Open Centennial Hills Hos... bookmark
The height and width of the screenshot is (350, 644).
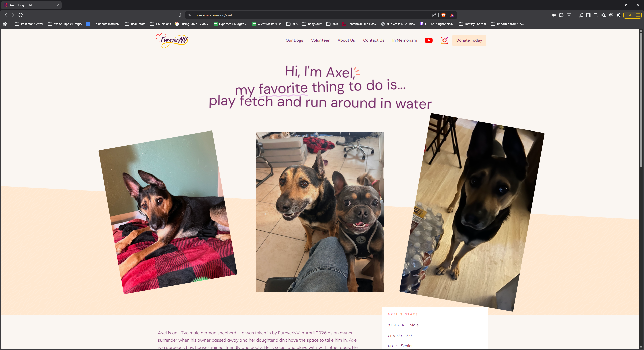(x=359, y=24)
